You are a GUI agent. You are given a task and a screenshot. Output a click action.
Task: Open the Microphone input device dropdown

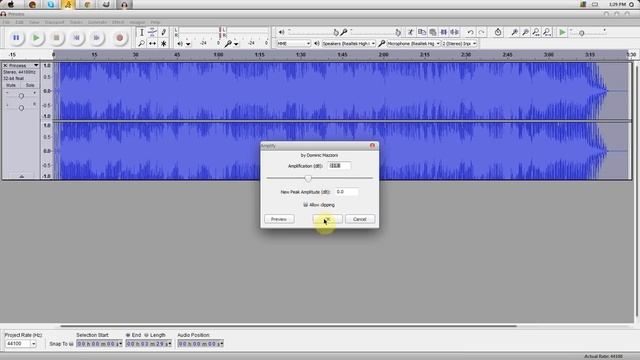click(x=413, y=43)
